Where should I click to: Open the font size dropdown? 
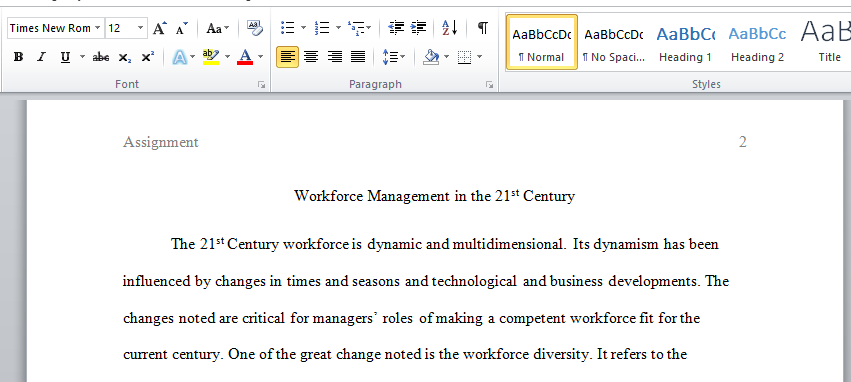point(141,28)
